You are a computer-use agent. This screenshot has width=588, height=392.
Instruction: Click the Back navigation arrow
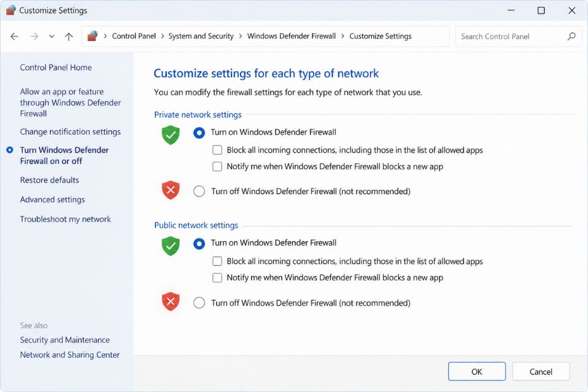[x=14, y=36]
